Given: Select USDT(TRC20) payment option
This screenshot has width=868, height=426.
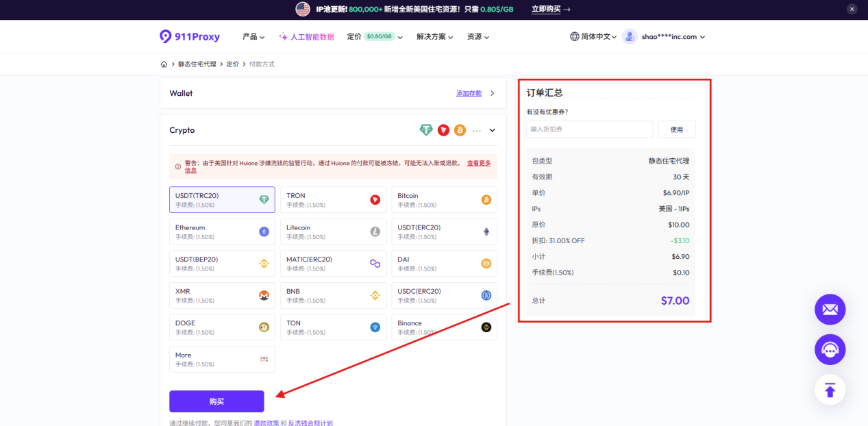Looking at the screenshot, I should (x=222, y=200).
